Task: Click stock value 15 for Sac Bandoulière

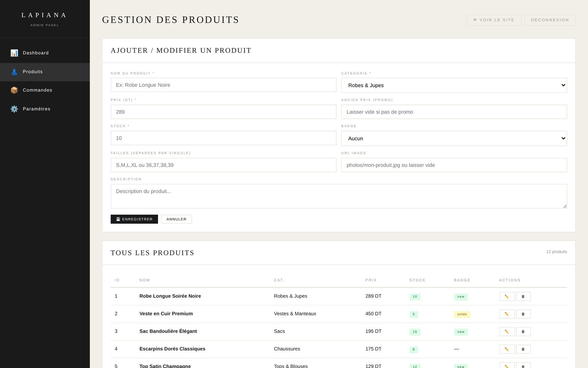Action: (x=415, y=332)
